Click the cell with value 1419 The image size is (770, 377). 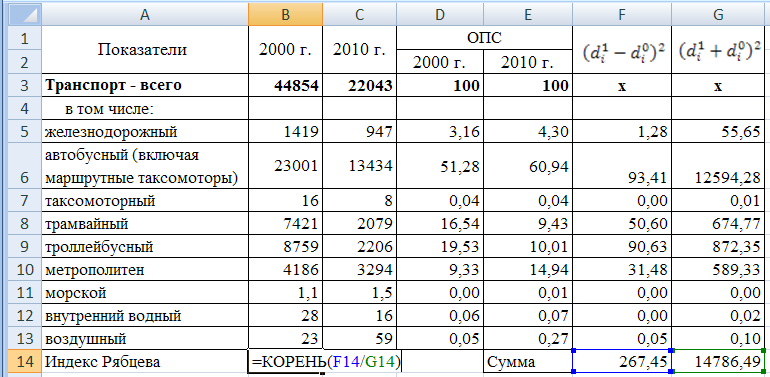[285, 132]
